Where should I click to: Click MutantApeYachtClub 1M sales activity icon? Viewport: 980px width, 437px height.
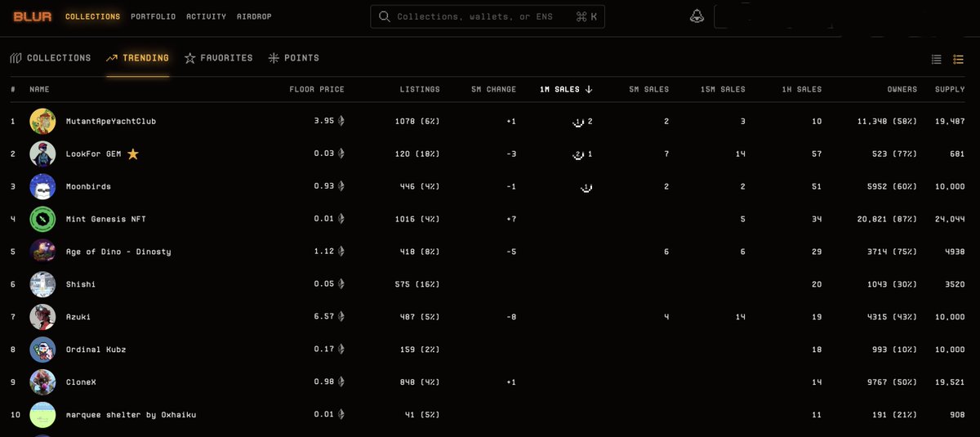578,122
